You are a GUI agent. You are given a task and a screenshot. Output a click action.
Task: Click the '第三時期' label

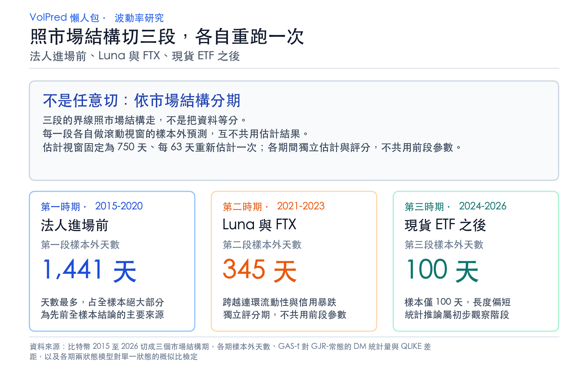pos(424,206)
